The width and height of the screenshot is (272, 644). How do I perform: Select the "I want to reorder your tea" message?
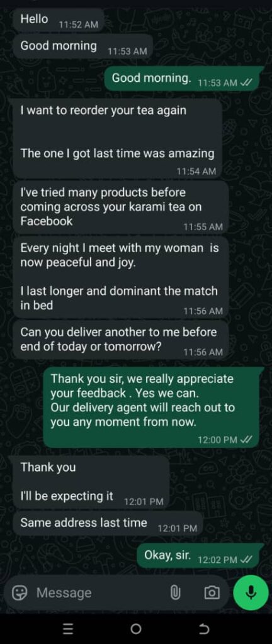tap(118, 138)
